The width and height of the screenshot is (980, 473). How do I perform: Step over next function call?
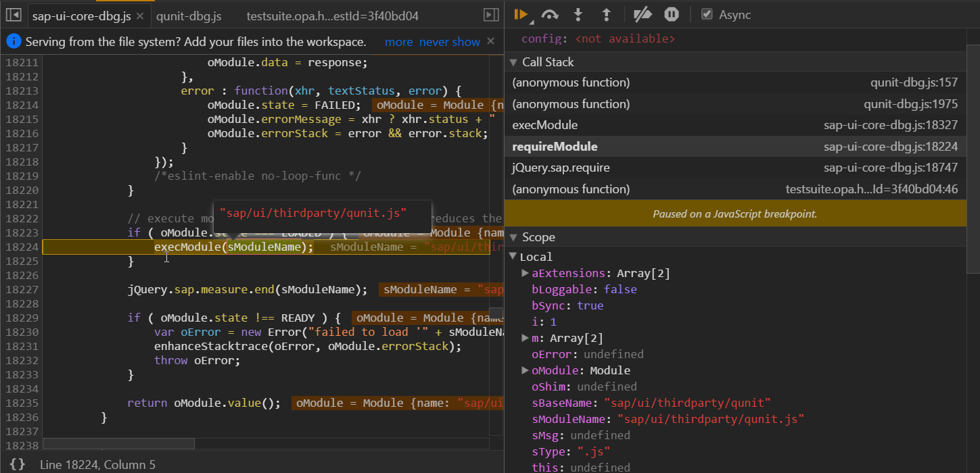pos(550,14)
